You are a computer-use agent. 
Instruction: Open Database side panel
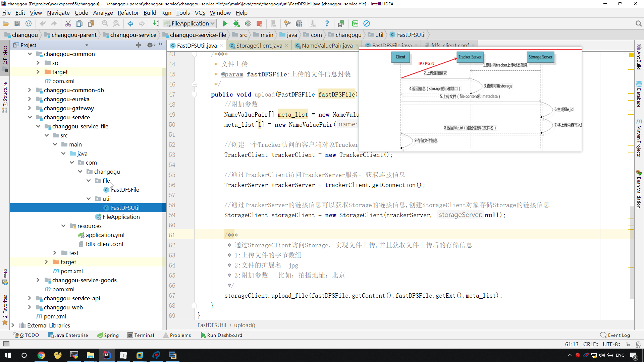point(639,94)
